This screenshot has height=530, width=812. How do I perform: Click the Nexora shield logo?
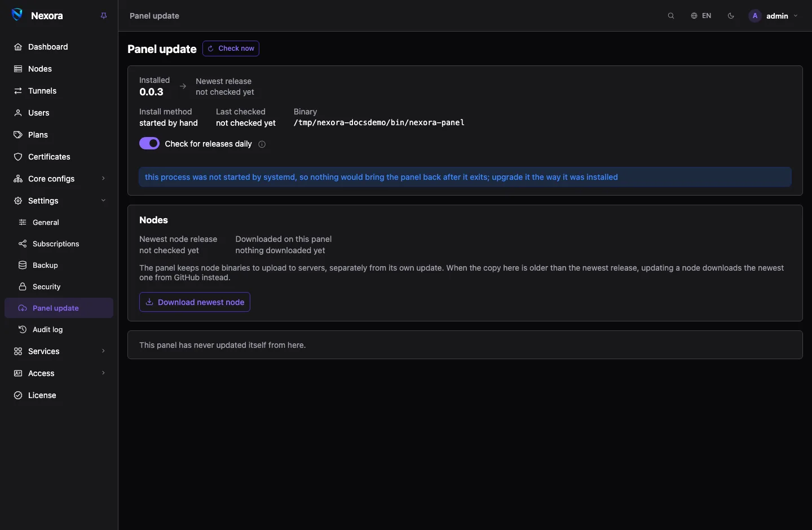(17, 15)
